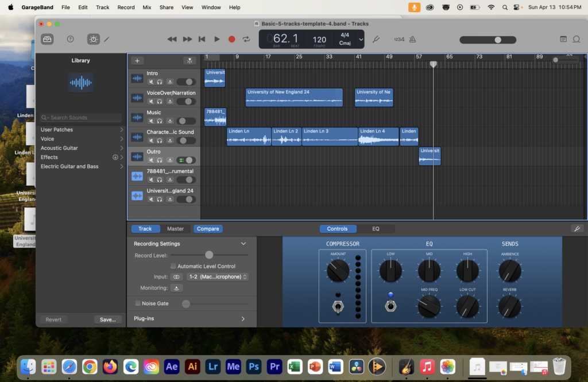Screen dimensions: 588x382
Task: Mute the Intro track
Action: tap(151, 82)
